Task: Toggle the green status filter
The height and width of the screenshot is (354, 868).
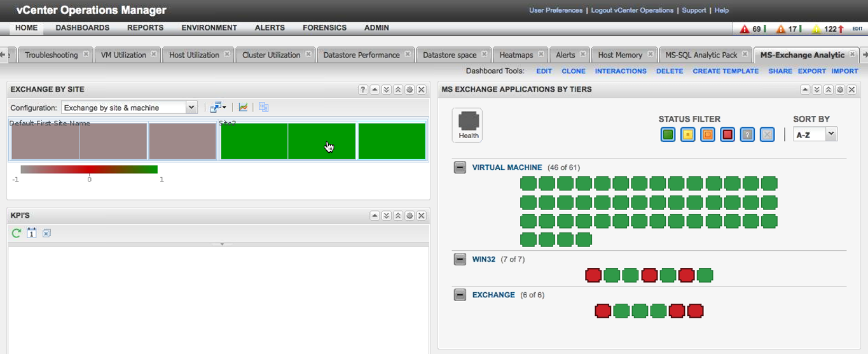Action: tap(668, 135)
